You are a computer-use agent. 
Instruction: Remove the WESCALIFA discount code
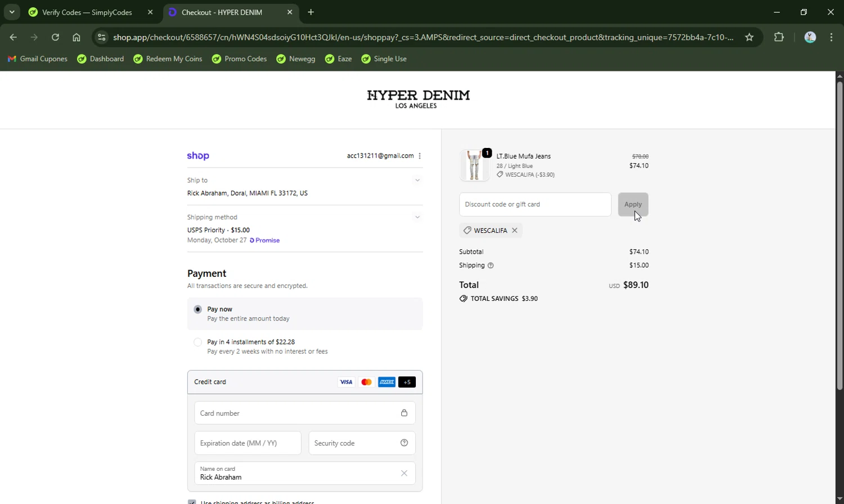(514, 231)
